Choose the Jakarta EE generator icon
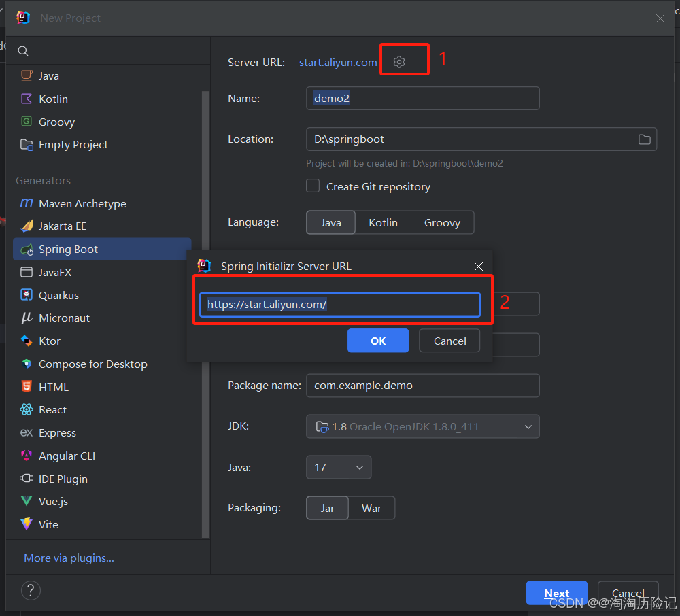This screenshot has height=616, width=680. click(27, 226)
